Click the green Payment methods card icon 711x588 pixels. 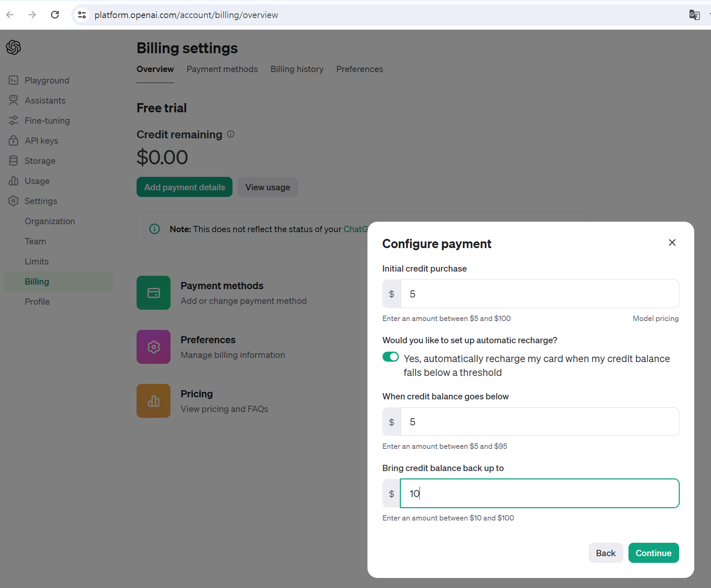153,293
